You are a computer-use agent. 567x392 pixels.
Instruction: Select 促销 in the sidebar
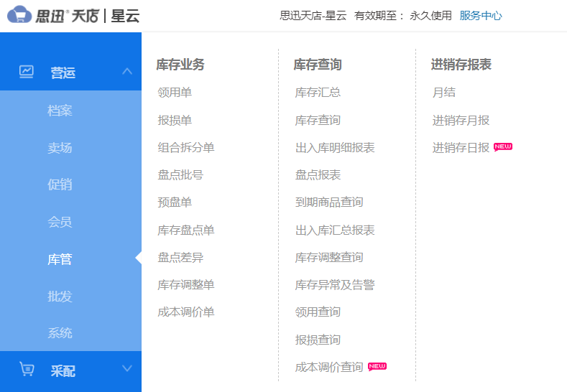tap(60, 185)
